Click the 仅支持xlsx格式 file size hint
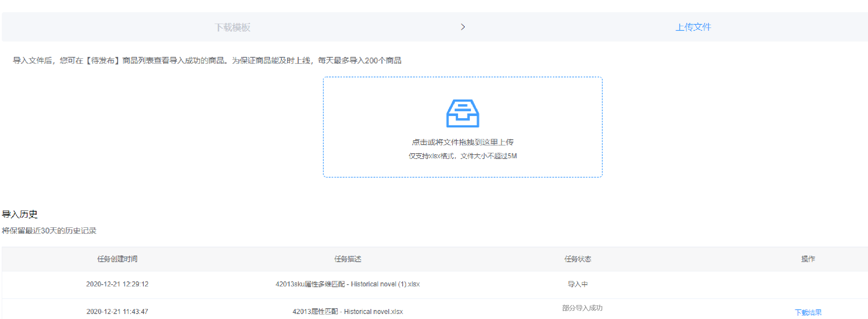 pos(462,156)
